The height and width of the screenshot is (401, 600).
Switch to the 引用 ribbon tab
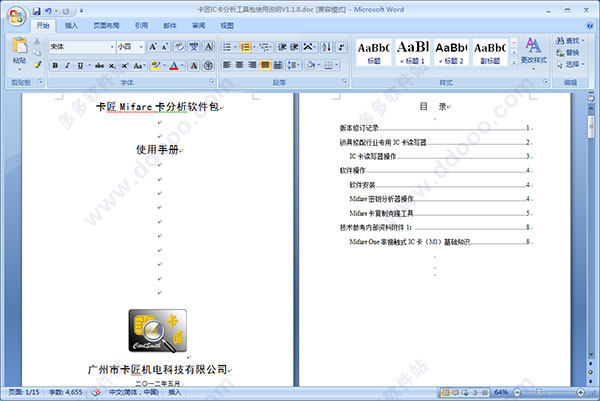(141, 26)
